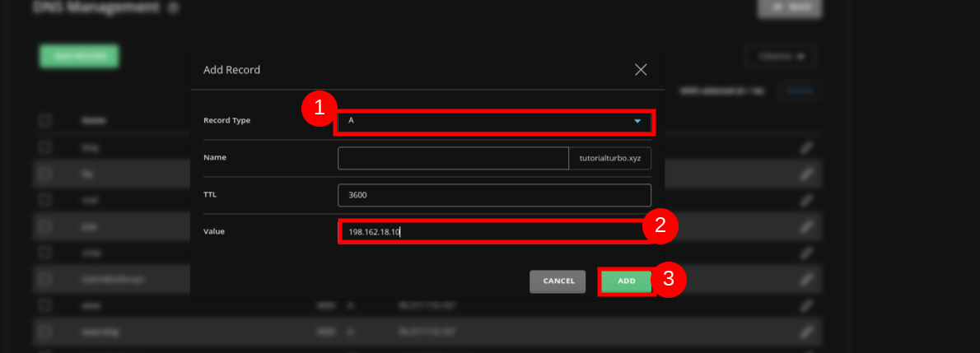Select the Value field containing 198.162.18.10
Screen dimensions: 980x353
492,231
